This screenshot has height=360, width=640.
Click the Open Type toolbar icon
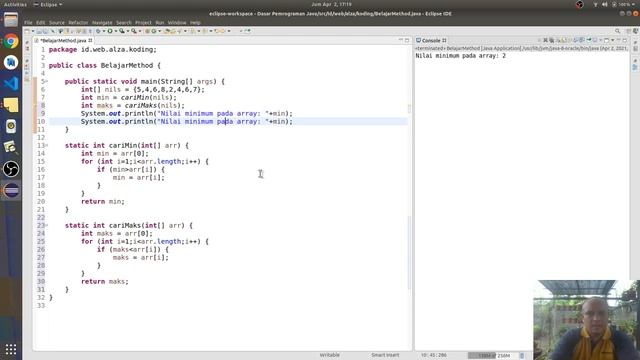click(x=167, y=31)
